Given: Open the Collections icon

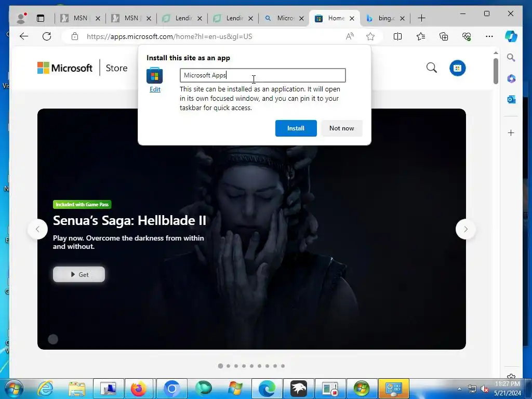Looking at the screenshot, I should click(444, 36).
